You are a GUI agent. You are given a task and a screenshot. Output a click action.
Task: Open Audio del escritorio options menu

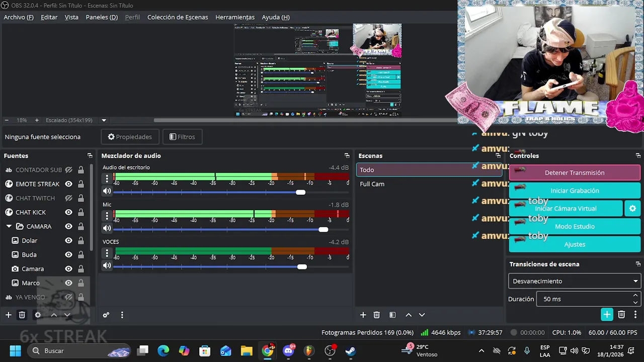click(107, 178)
